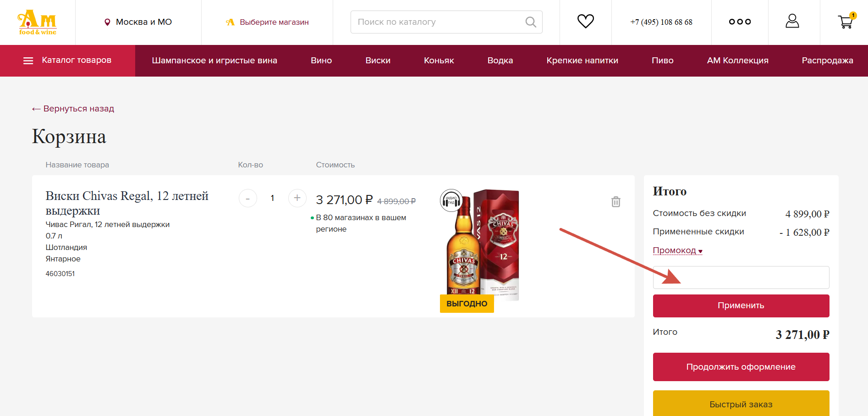Open the Коньяк menu item
The width and height of the screenshot is (868, 416).
click(x=439, y=61)
